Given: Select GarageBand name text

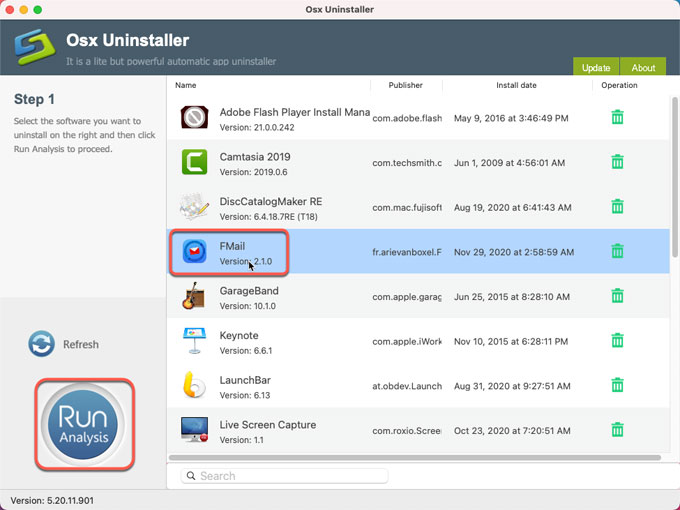Looking at the screenshot, I should coord(249,291).
